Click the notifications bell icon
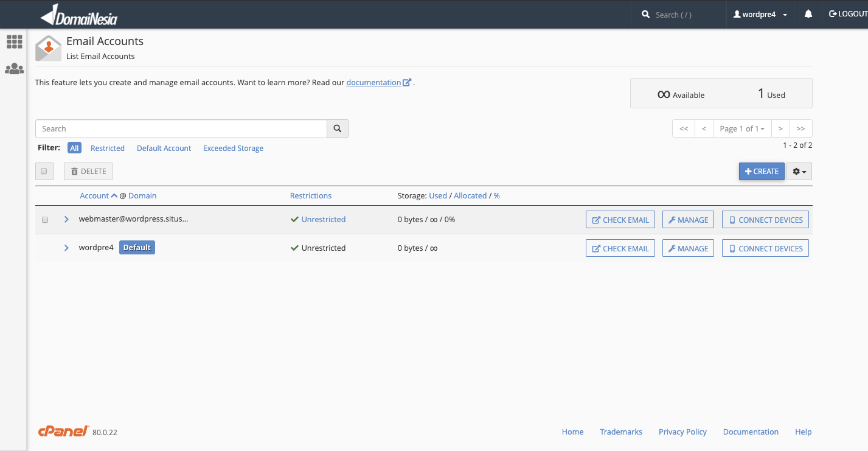The height and width of the screenshot is (451, 868). point(808,14)
